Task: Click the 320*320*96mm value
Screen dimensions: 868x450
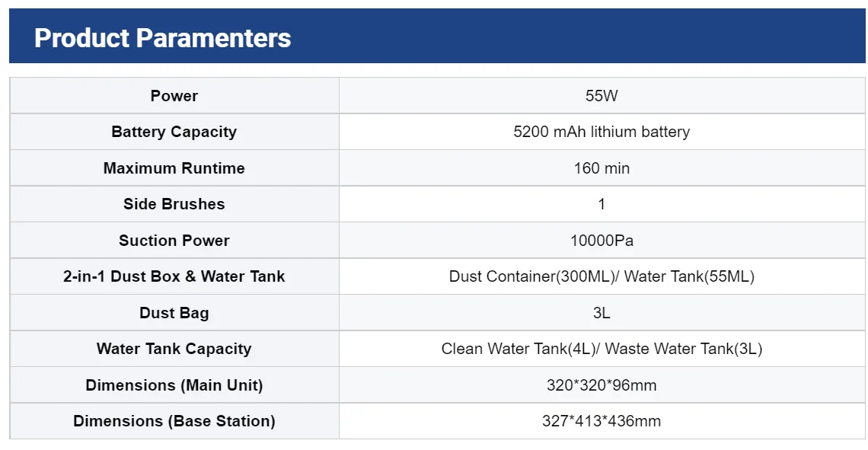Action: (x=602, y=385)
